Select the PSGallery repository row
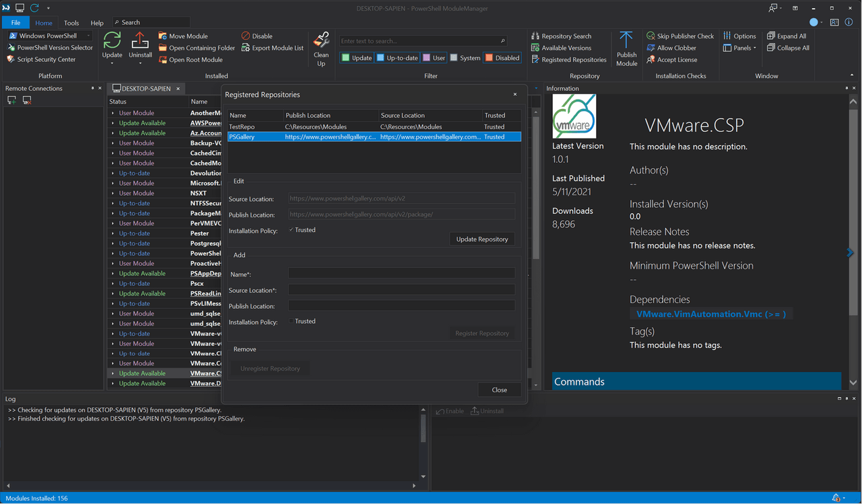This screenshot has width=862, height=504. (x=374, y=137)
